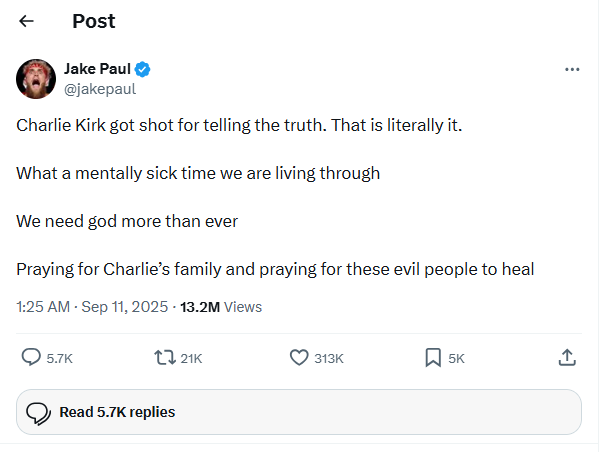
Task: Open the 1:25 AM Sep 11, 2025 timestamp link
Action: point(93,307)
